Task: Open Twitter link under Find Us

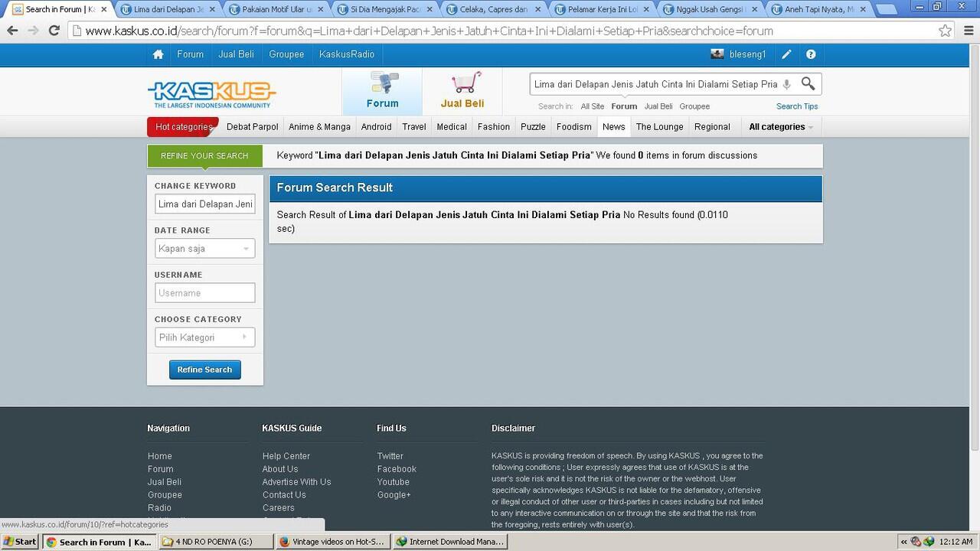Action: pos(390,456)
